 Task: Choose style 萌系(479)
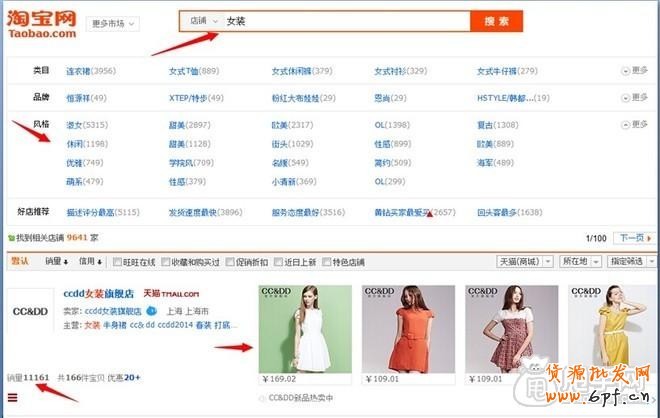pyautogui.click(x=85, y=181)
